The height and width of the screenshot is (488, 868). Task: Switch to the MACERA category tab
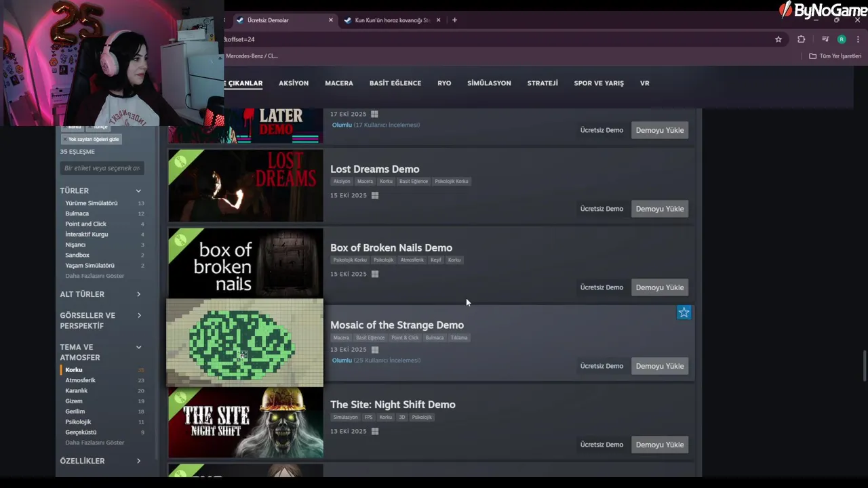pyautogui.click(x=339, y=83)
